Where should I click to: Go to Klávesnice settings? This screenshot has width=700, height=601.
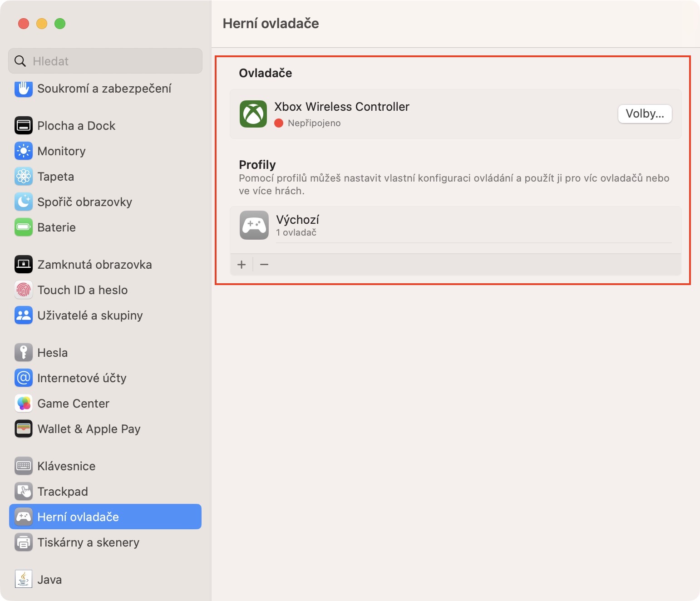(66, 466)
